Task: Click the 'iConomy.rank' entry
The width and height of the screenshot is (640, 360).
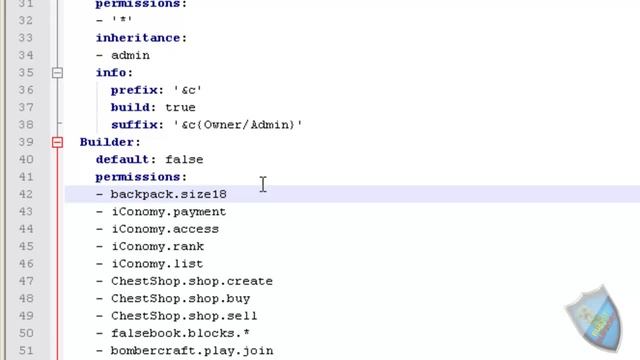Action: 157,246
